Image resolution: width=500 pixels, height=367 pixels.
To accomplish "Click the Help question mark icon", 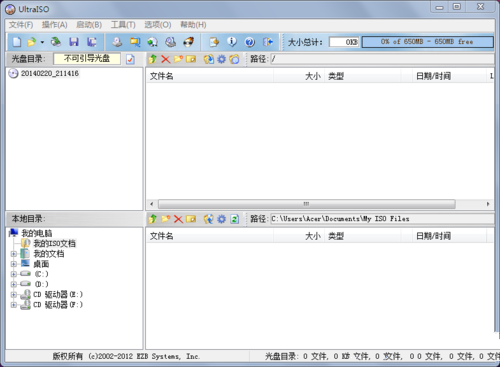I will (x=250, y=42).
